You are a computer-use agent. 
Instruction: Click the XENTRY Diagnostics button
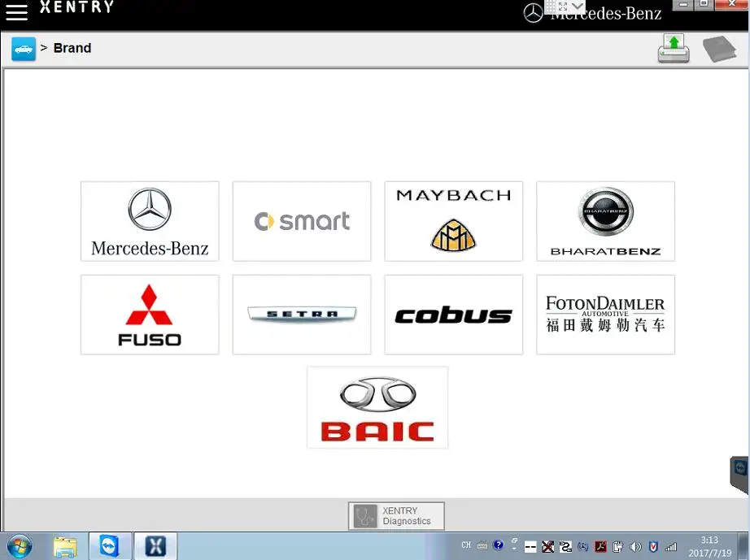pos(396,516)
